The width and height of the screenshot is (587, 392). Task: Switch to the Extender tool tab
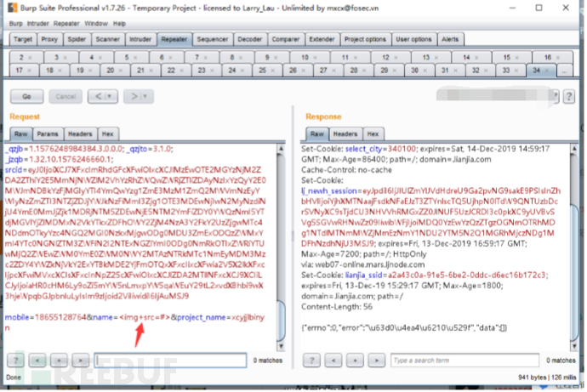point(322,39)
